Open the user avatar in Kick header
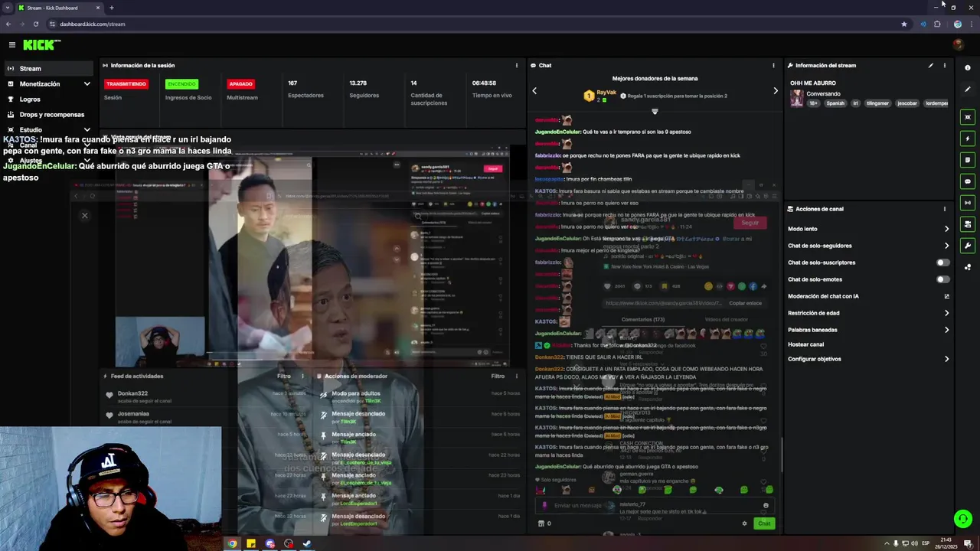980x551 pixels. (958, 45)
